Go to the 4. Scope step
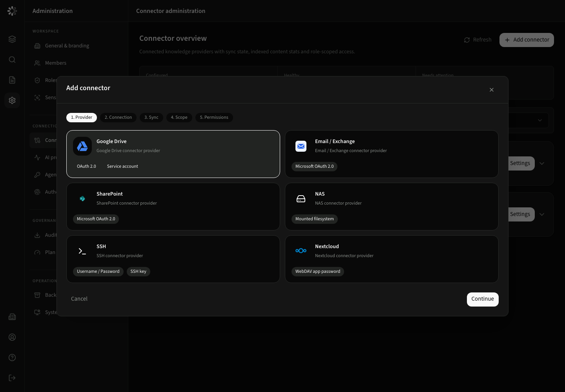 click(179, 118)
